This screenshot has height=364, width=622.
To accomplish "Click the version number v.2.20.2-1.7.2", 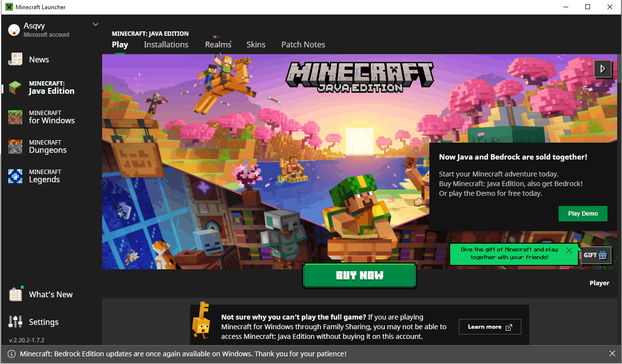I will [x=27, y=340].
